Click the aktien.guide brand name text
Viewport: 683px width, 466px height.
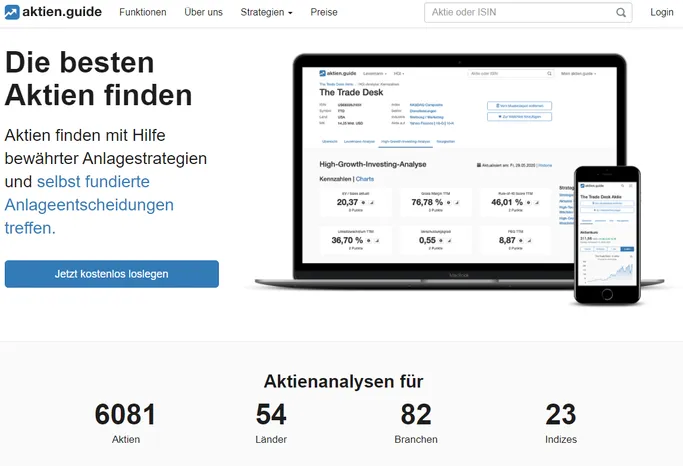coord(62,12)
